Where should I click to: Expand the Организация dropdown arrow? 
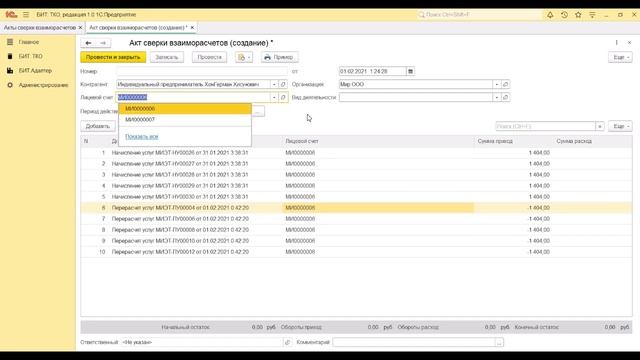496,84
